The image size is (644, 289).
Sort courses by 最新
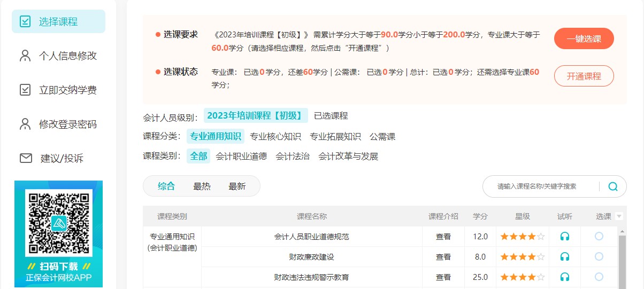[237, 186]
